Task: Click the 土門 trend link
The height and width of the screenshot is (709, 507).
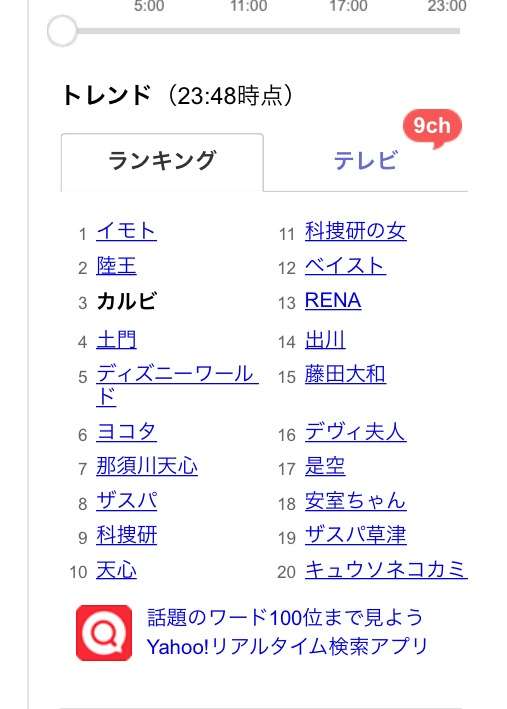Action: click(x=116, y=340)
